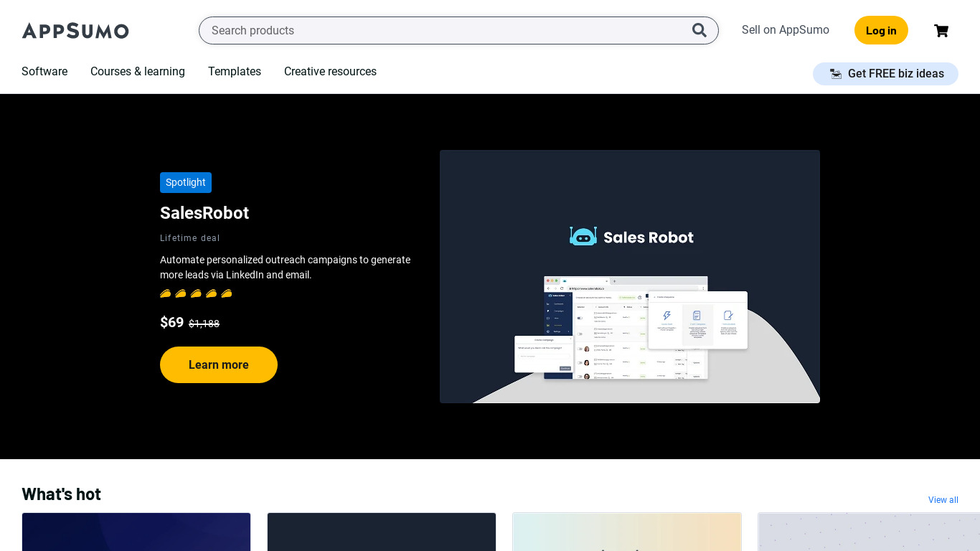Viewport: 980px width, 551px height.
Task: Click the Lifetime deal label
Action: click(x=190, y=238)
